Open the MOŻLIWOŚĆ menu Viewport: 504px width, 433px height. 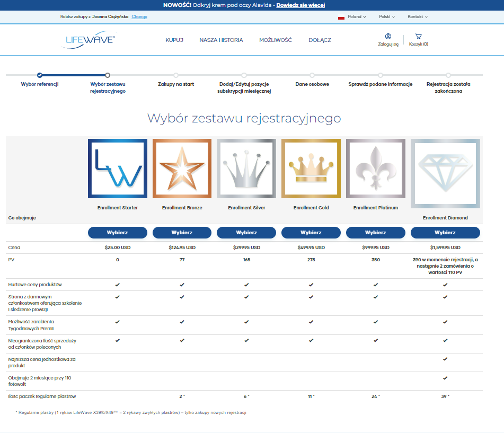click(276, 40)
